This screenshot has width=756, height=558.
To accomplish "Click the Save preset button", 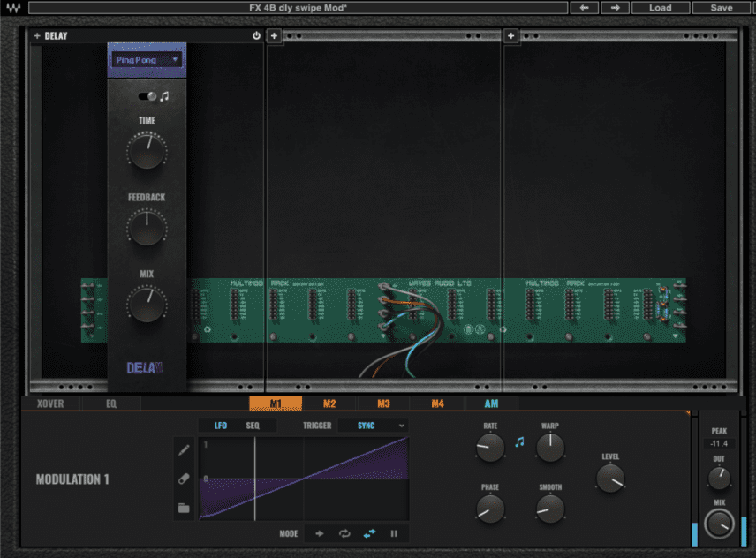I will (722, 8).
